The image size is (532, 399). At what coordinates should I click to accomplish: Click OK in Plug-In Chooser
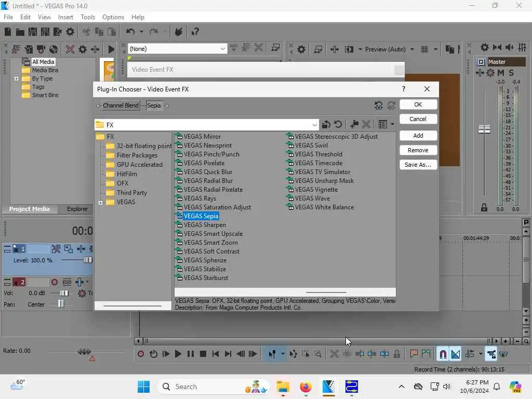point(418,104)
